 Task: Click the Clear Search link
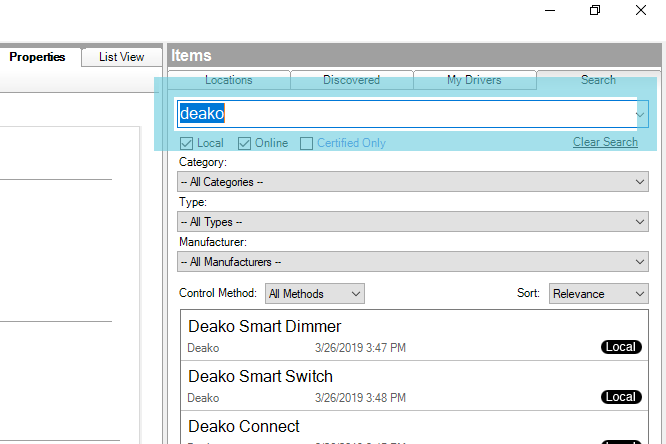click(605, 142)
